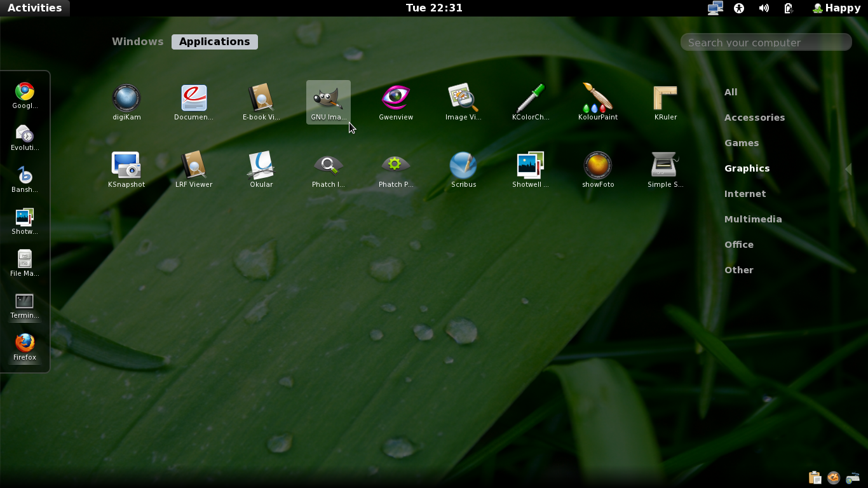The width and height of the screenshot is (868, 488).
Task: Open the E-book Viewer app
Action: (261, 102)
